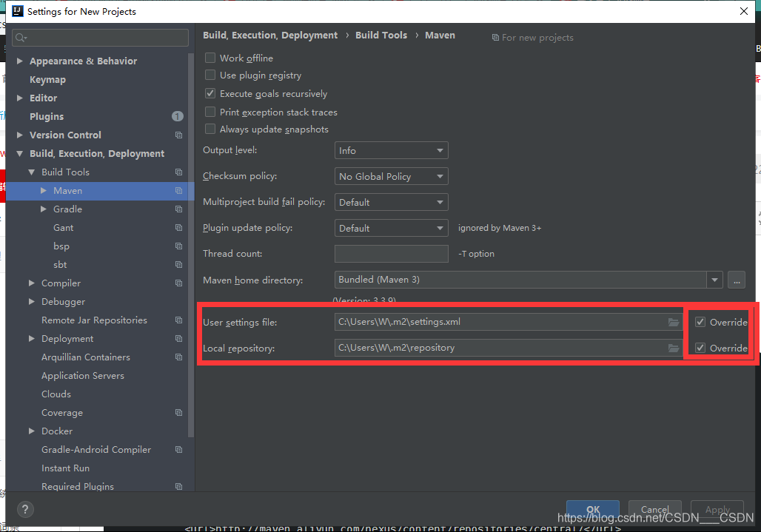Expand the Editor tree node
The width and height of the screenshot is (761, 532).
coord(20,98)
